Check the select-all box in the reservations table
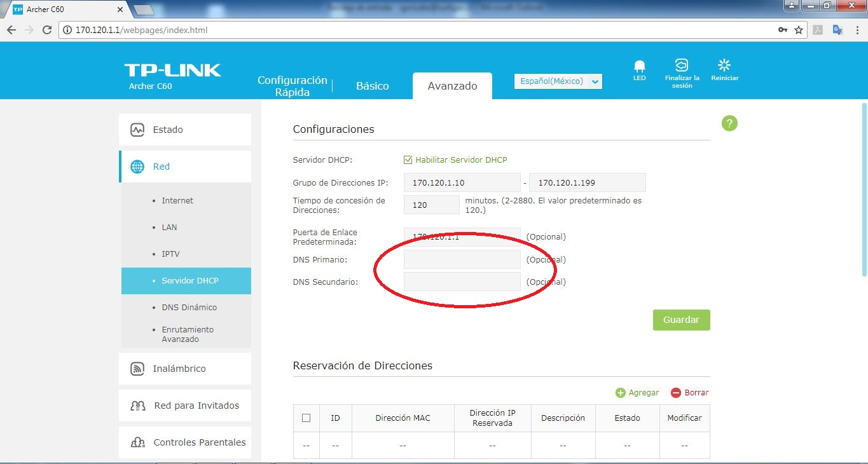 point(306,418)
